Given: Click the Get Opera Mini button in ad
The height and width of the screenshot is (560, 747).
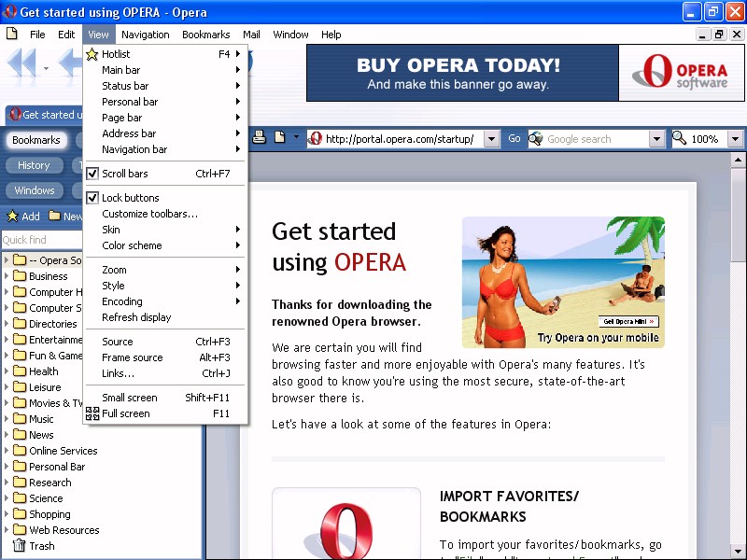Looking at the screenshot, I should click(628, 321).
